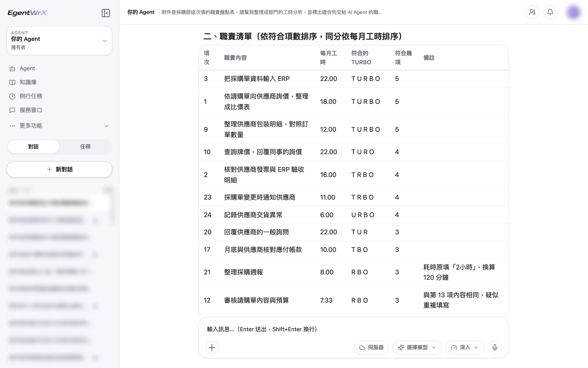Start a 新對話
Viewport: 588px width, 368px height.
[x=59, y=169]
